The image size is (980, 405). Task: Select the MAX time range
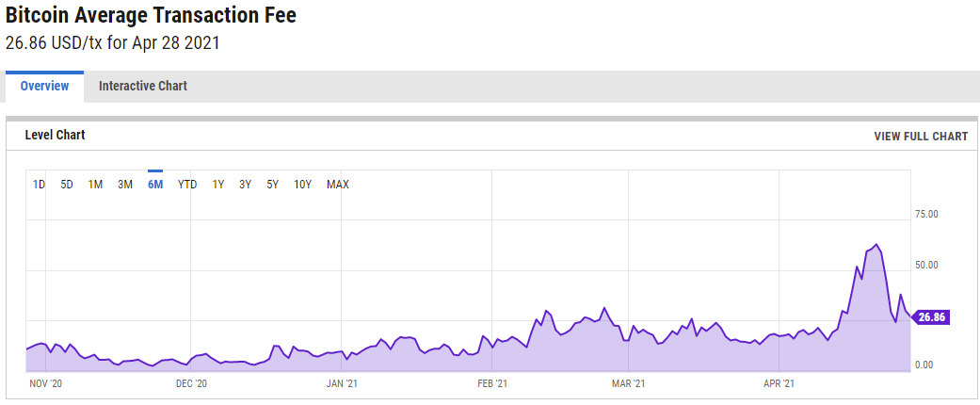pyautogui.click(x=338, y=185)
